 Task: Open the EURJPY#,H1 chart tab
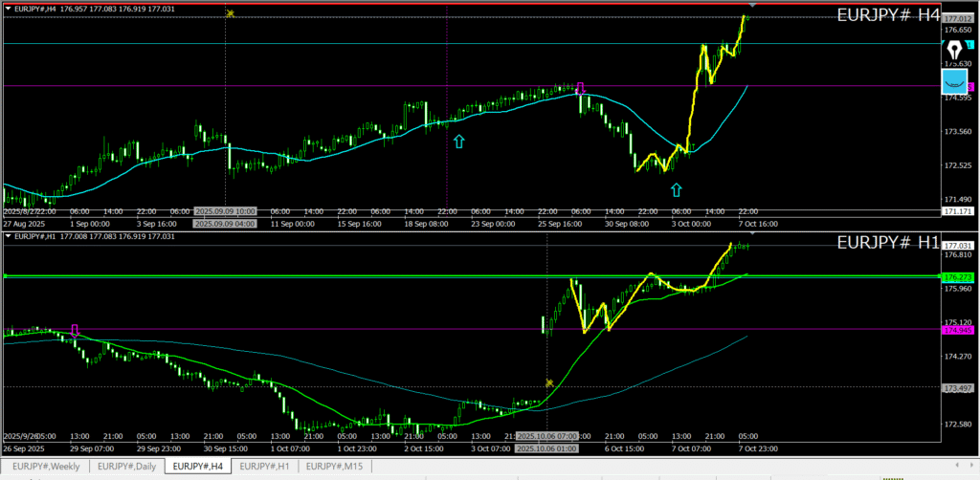tap(265, 467)
